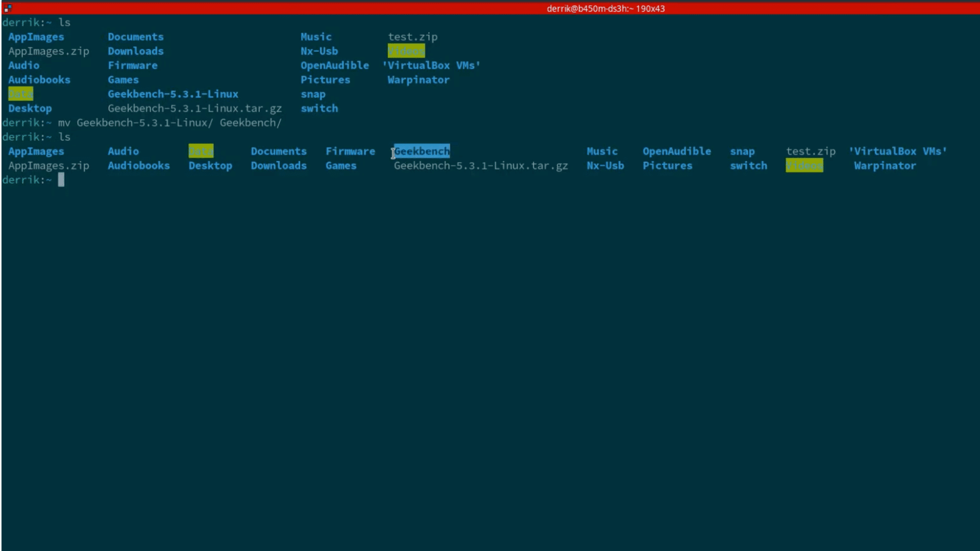The image size is (980, 551).
Task: Click test.zip in the second ls listing
Action: click(811, 151)
